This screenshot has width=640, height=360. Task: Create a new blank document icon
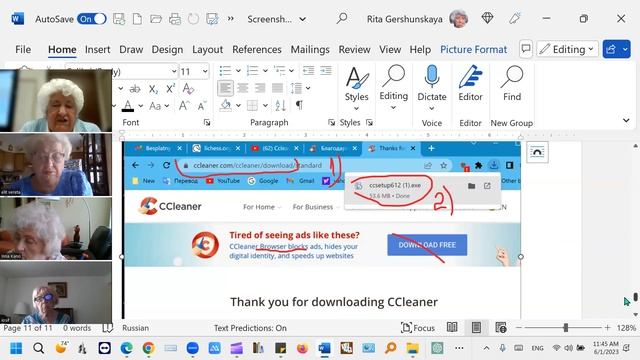[x=138, y=19]
